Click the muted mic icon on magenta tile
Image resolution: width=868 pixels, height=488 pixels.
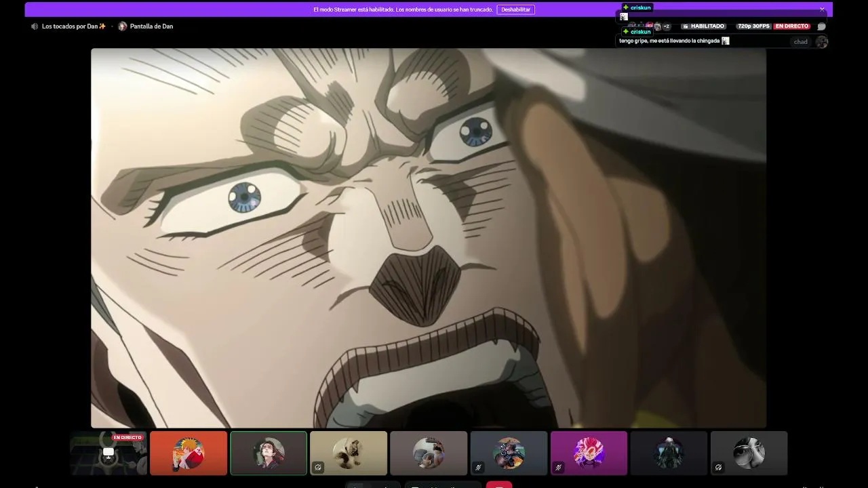tap(558, 467)
